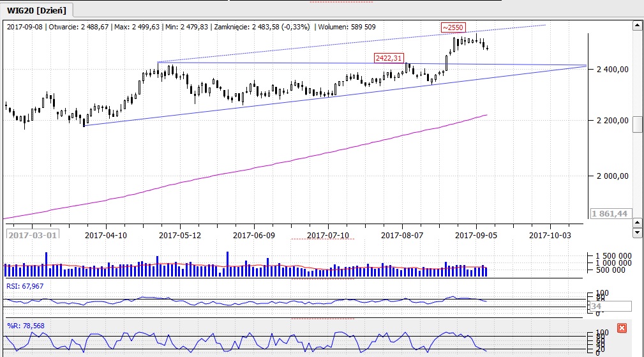Click scroll-up arrow at top of chart scrollbar
Viewport: 644px width, 357px height.
(x=636, y=26)
